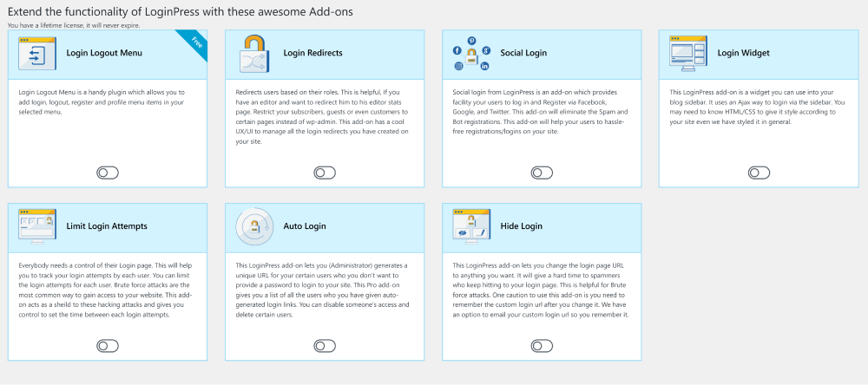
Task: Click the Social Login networks icon
Action: tap(471, 54)
